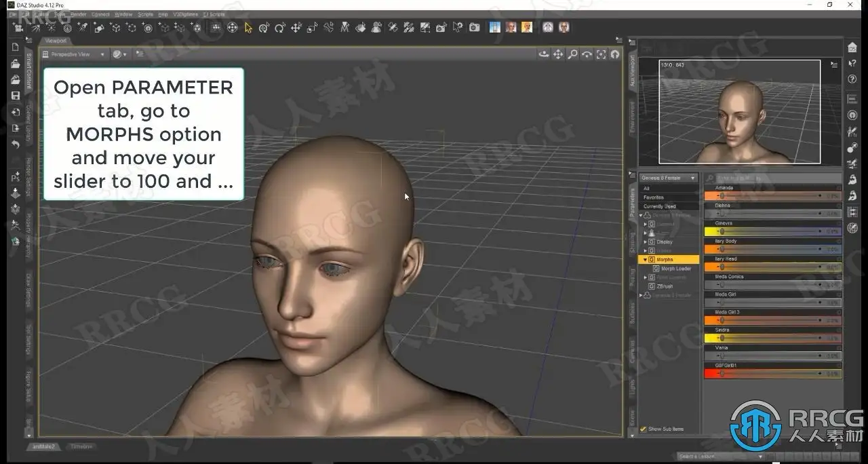
Task: Click the Undo arrow icon in left toolbar
Action: tap(16, 144)
